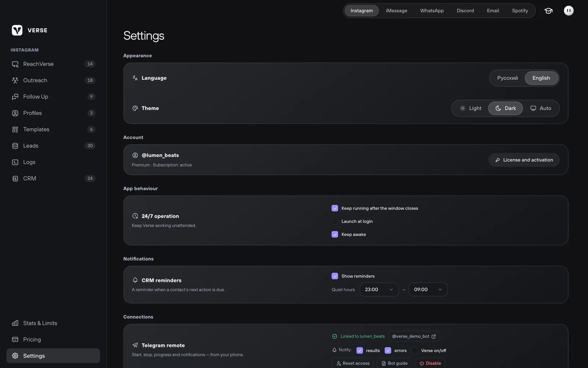Open the @verse_demo_bot link

[x=414, y=336]
